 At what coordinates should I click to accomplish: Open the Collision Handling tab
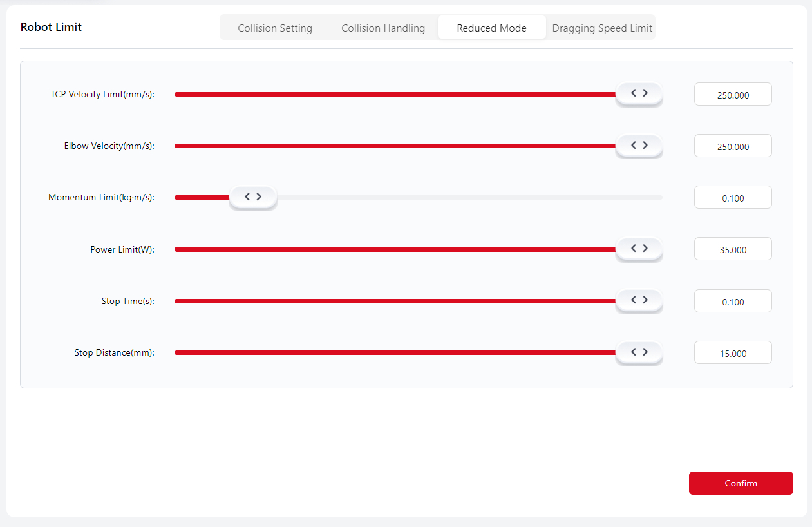[x=383, y=28]
